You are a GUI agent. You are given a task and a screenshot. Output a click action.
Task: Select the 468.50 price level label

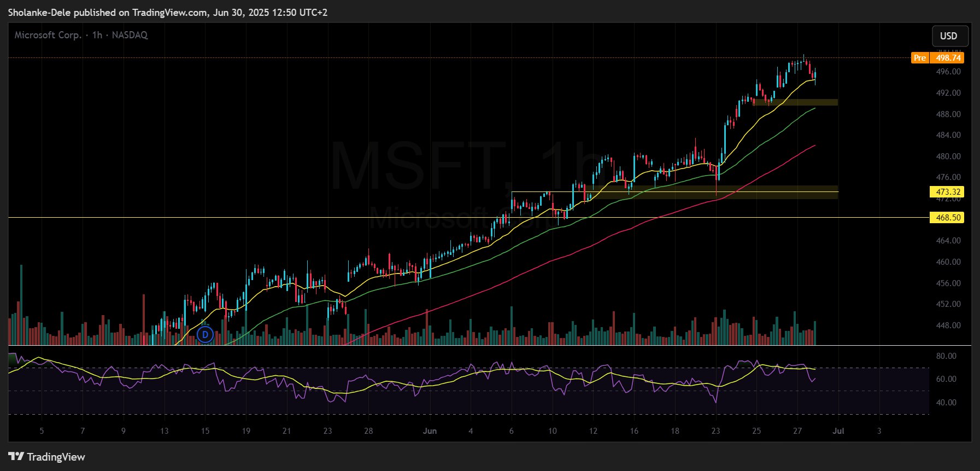[947, 218]
